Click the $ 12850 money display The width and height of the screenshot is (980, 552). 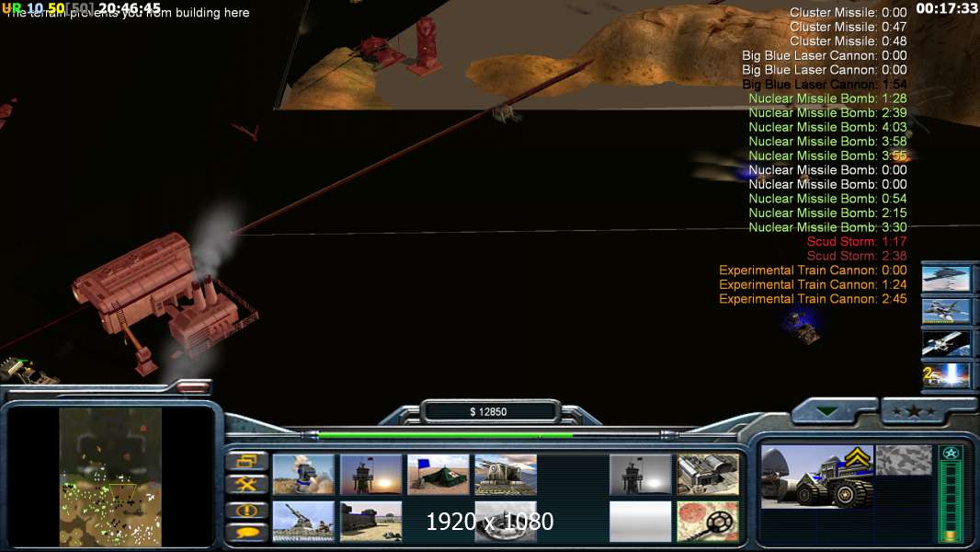(x=489, y=411)
